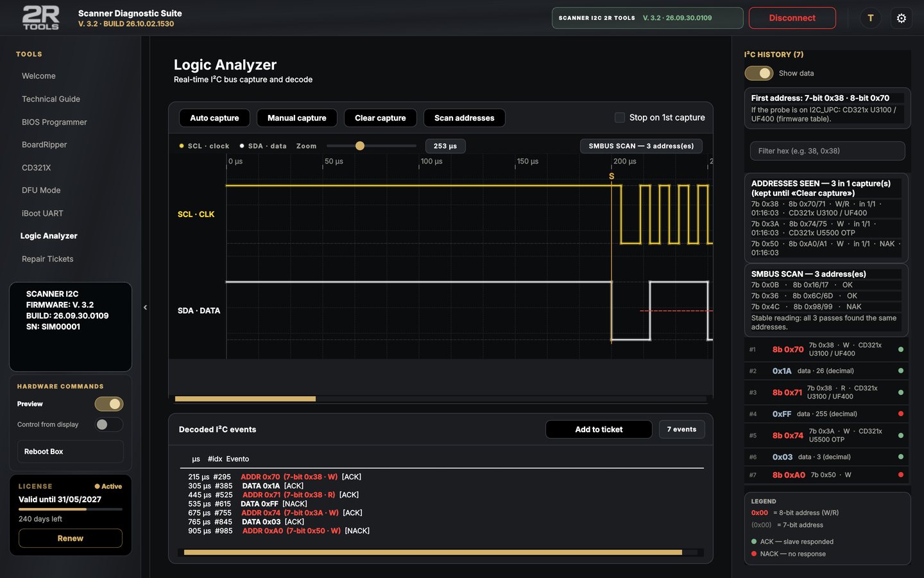Click the First address info card
Viewport: 924px width, 578px height.
click(827, 108)
